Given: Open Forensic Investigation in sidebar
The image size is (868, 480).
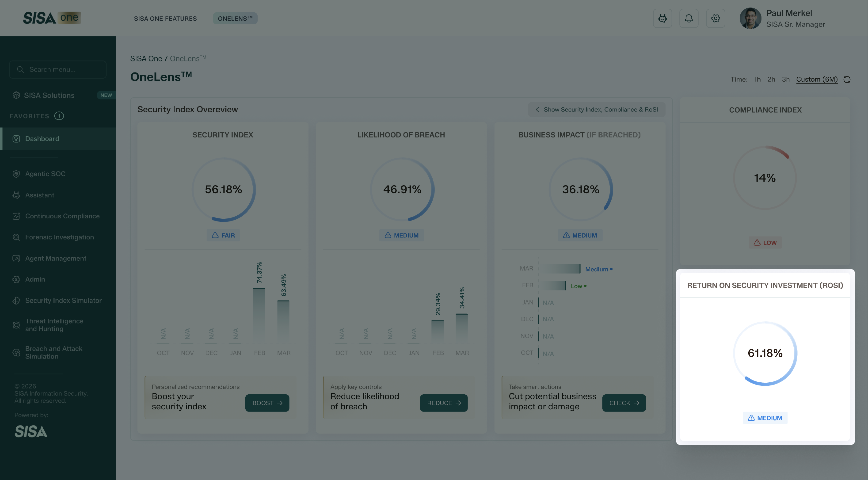Looking at the screenshot, I should click(x=59, y=237).
